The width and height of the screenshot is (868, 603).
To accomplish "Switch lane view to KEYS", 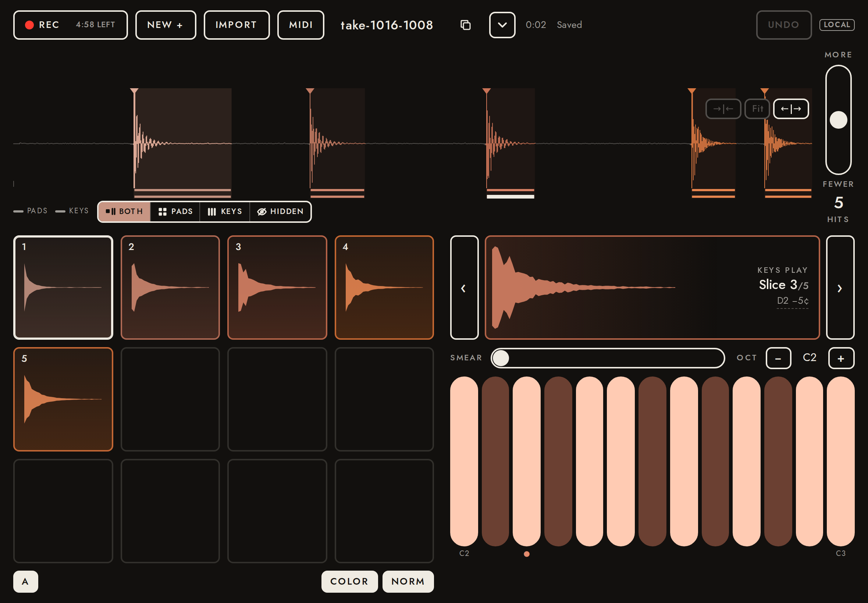I will tap(225, 211).
